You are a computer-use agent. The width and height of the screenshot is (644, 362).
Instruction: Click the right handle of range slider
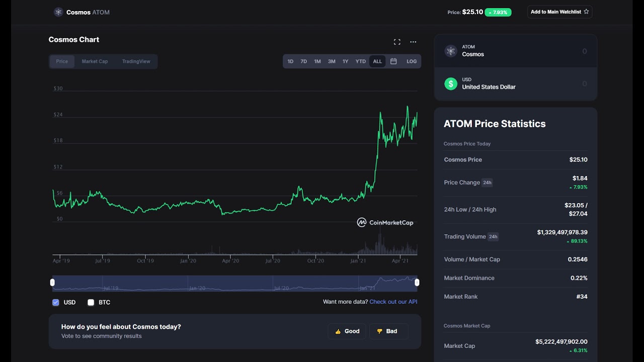pos(417,283)
